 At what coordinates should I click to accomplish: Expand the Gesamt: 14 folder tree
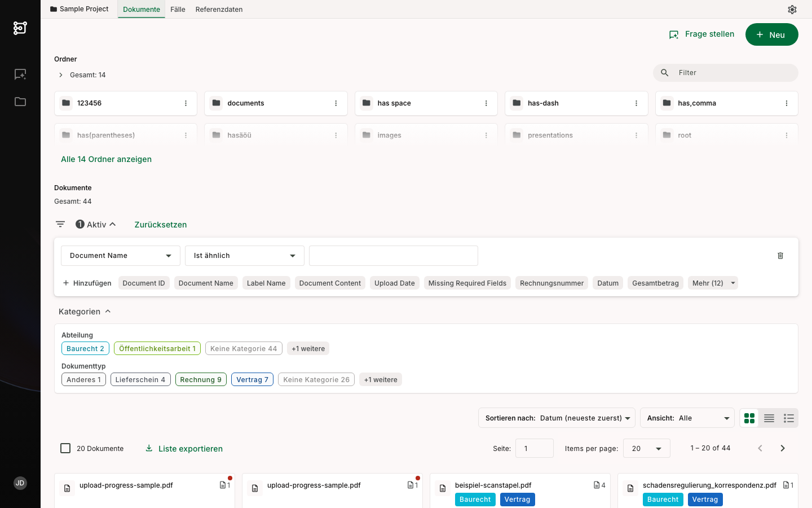point(61,75)
